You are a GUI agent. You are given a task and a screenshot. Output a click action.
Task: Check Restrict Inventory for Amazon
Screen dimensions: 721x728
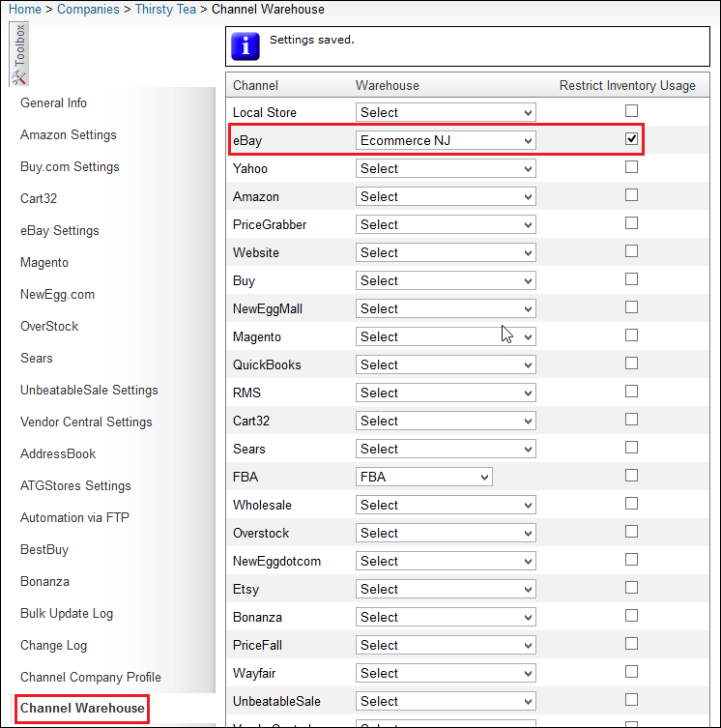[x=631, y=195]
